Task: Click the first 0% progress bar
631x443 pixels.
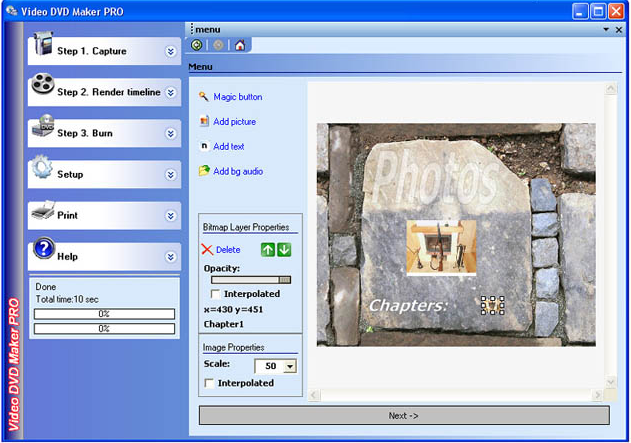Action: click(x=104, y=314)
